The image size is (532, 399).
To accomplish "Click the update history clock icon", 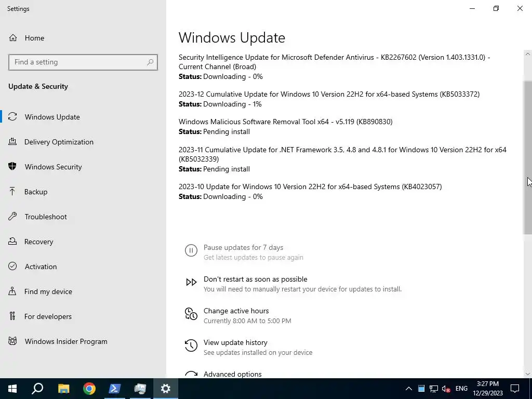I will tap(191, 345).
